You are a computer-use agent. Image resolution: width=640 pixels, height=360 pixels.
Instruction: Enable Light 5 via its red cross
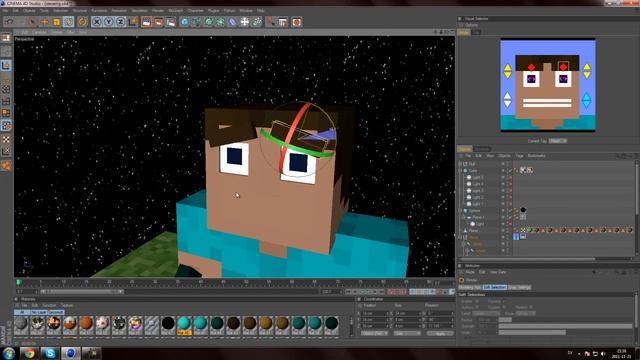point(510,177)
